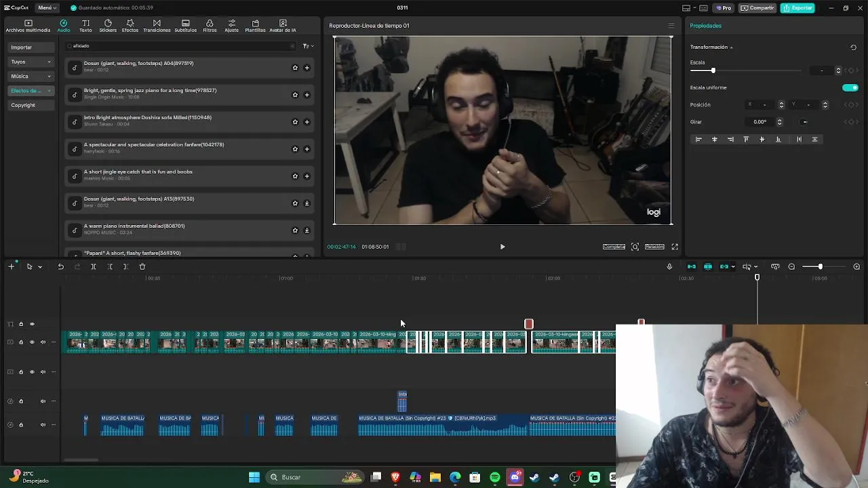Image resolution: width=868 pixels, height=488 pixels.
Task: Play the preview video
Action: coord(502,247)
